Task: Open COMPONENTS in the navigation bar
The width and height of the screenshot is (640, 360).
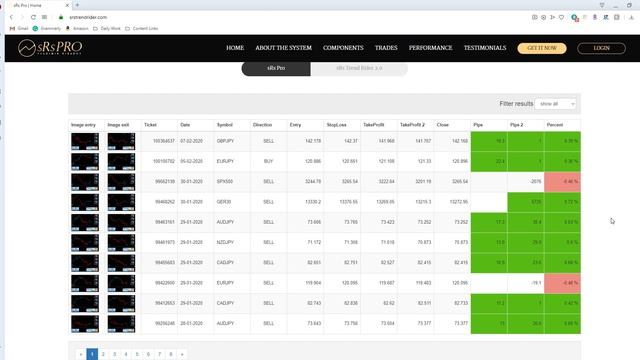Action: [x=343, y=48]
